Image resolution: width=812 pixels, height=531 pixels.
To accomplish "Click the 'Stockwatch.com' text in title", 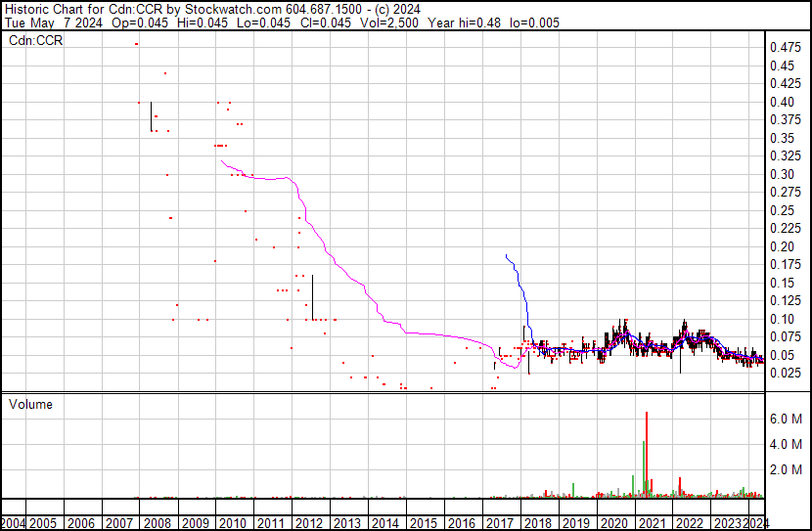I will [x=234, y=10].
